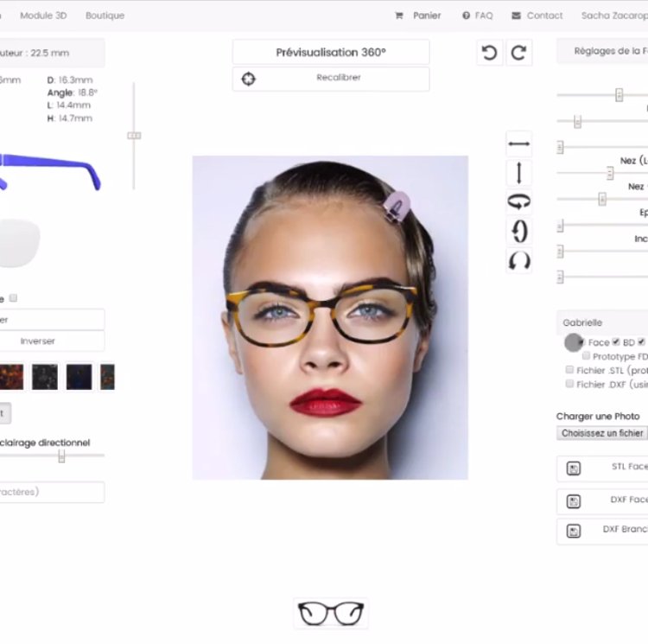The image size is (648, 644).
Task: Adjust the slider under the Inc label
Action: (x=561, y=252)
